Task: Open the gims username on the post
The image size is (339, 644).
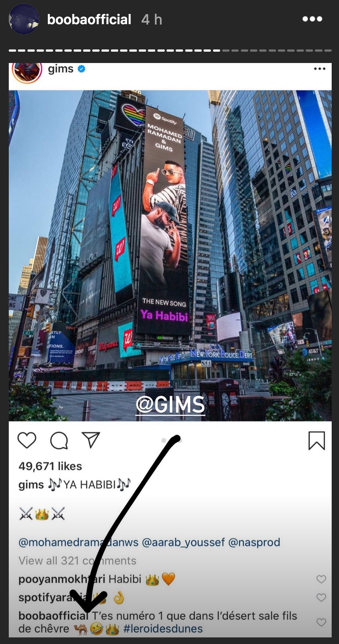Action: point(60,69)
